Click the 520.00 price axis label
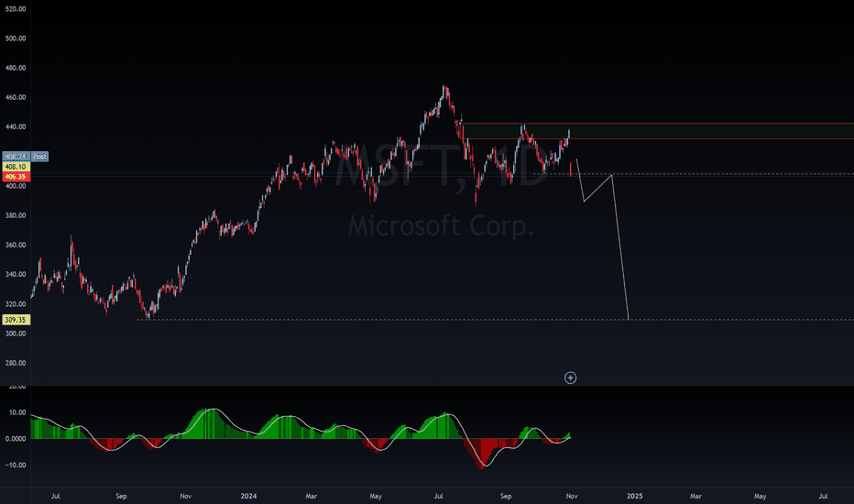 tap(16, 9)
